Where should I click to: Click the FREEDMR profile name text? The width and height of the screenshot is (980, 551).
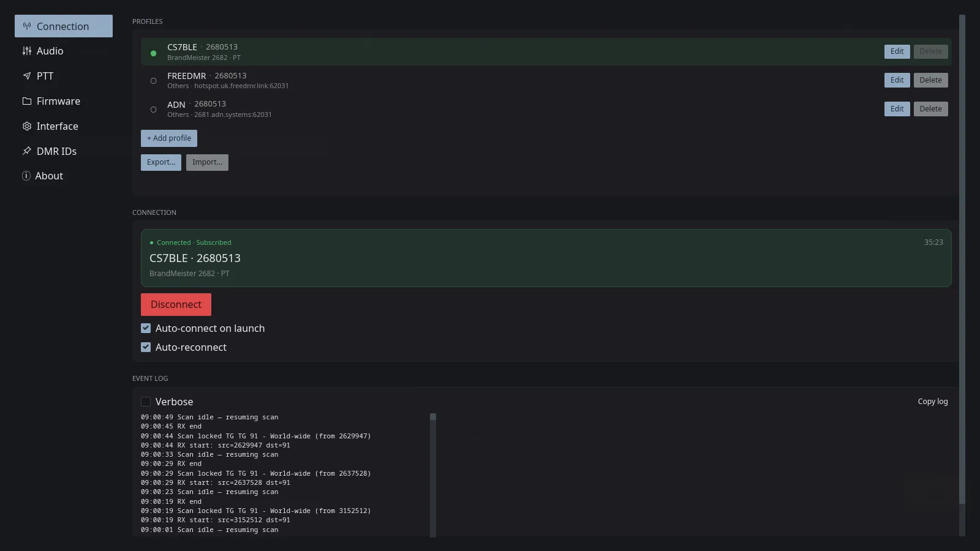(187, 76)
